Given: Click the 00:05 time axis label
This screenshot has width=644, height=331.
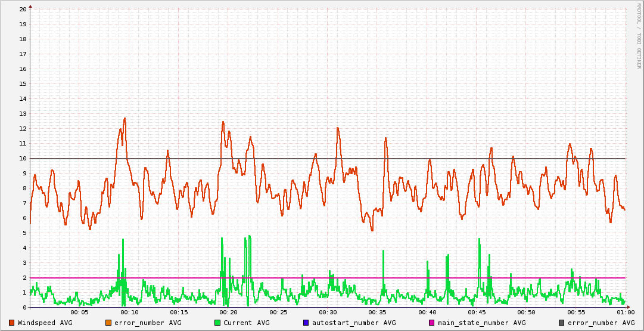Looking at the screenshot, I should 79,313.
